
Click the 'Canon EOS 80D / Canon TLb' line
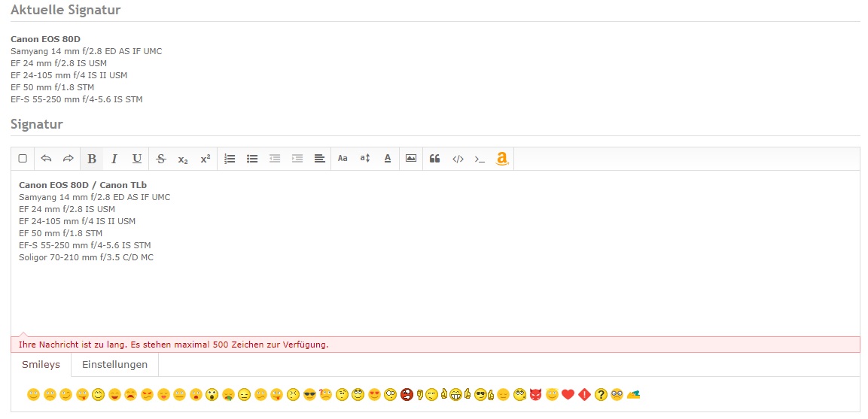click(x=83, y=185)
